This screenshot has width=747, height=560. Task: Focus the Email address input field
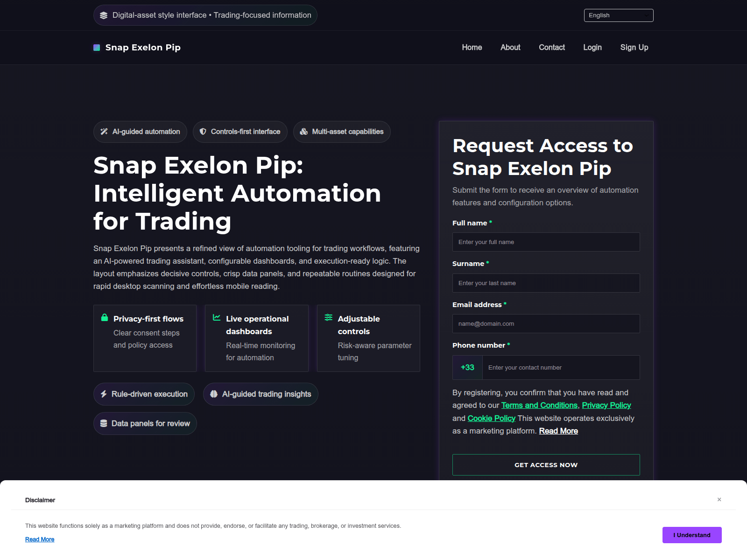(546, 323)
